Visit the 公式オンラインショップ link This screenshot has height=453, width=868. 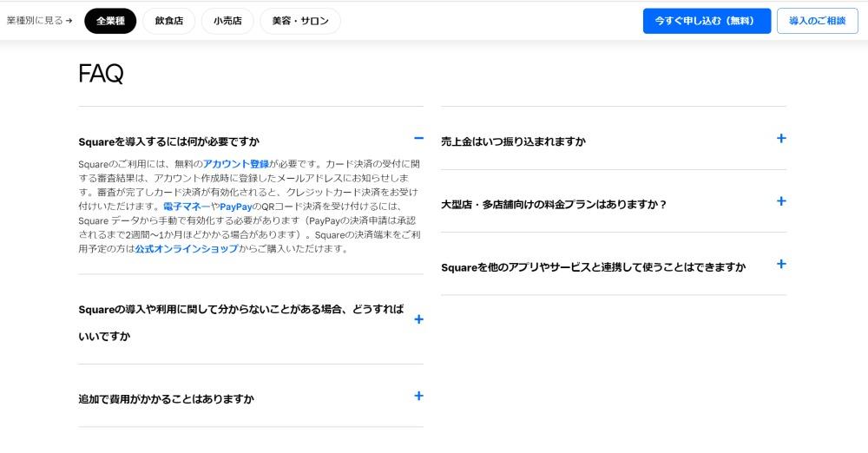click(x=187, y=249)
